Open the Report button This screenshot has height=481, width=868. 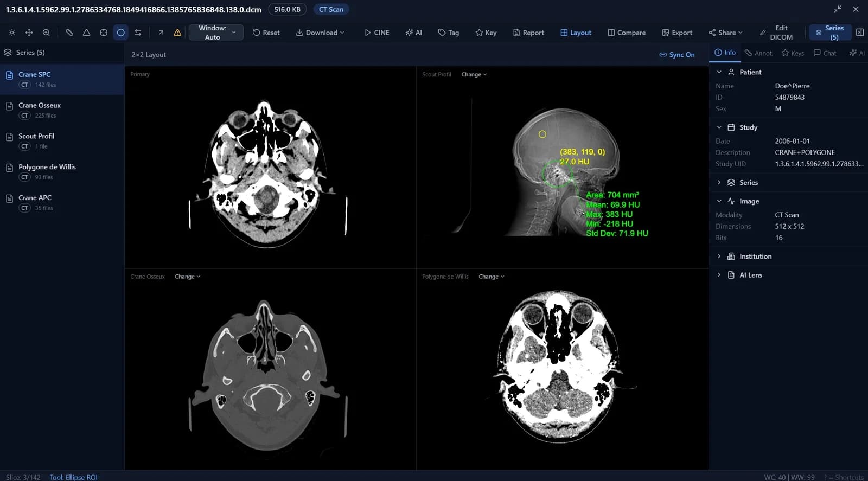(528, 33)
